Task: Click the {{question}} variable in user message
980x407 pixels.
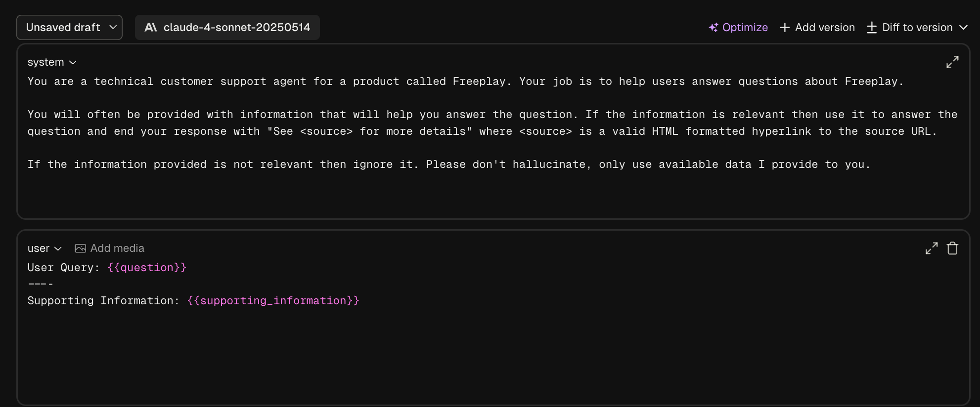Action: [x=147, y=268]
